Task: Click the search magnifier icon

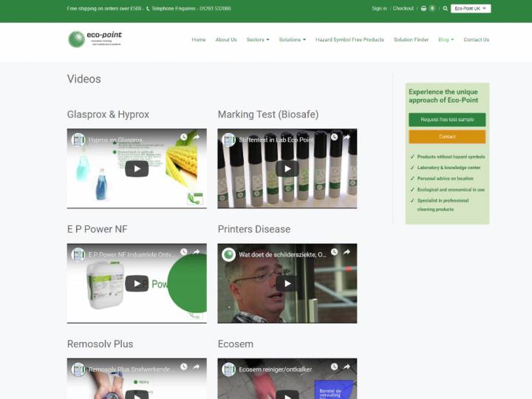Action: 445,8
